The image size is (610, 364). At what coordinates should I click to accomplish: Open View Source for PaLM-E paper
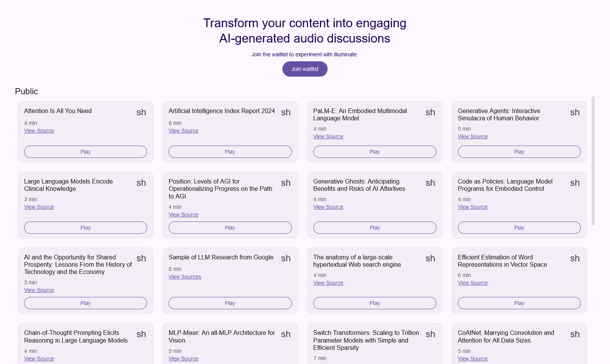tap(328, 136)
